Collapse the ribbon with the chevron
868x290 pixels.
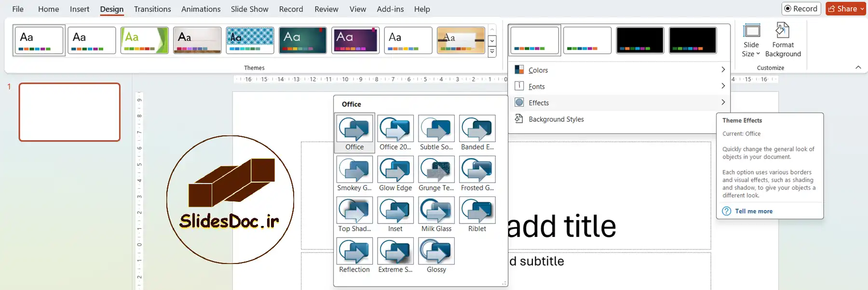click(858, 67)
